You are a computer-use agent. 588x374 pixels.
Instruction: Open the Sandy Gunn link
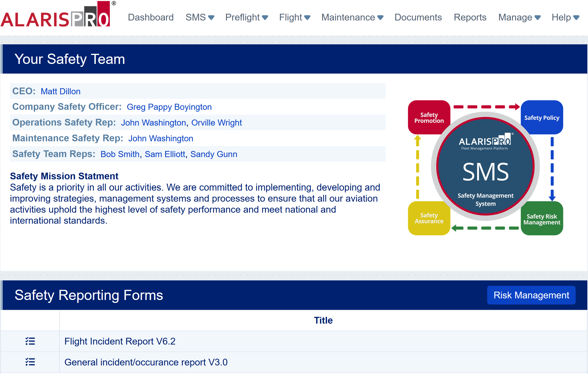214,154
